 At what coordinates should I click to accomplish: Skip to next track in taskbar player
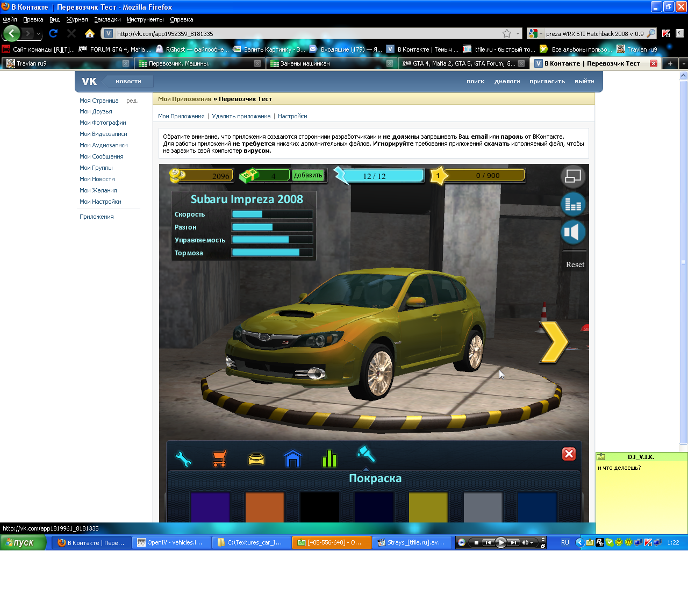(514, 542)
